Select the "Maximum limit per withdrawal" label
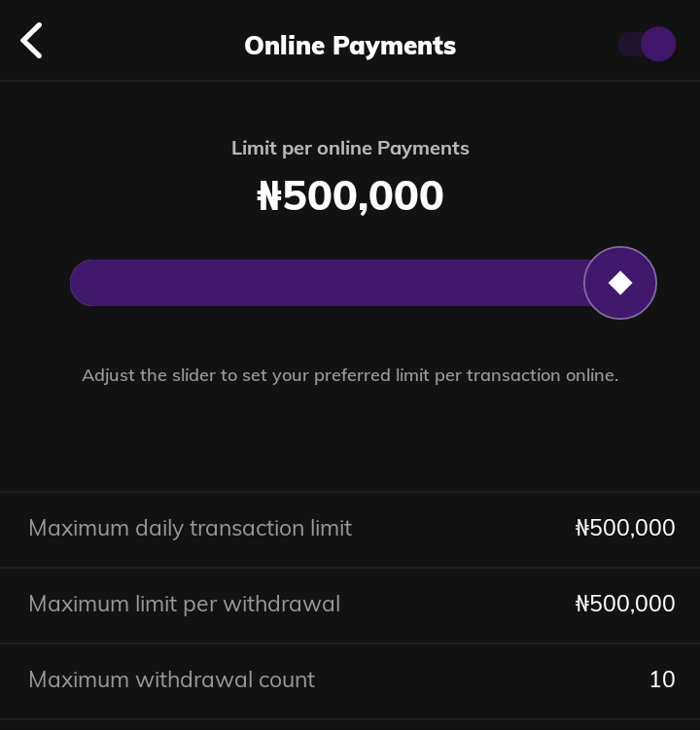The image size is (700, 730). pyautogui.click(x=184, y=604)
